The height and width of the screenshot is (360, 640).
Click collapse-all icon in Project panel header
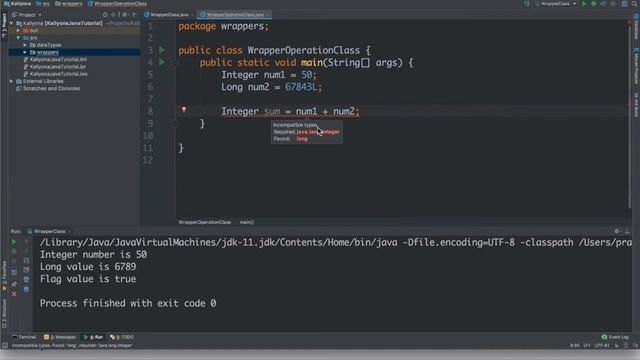click(114, 15)
